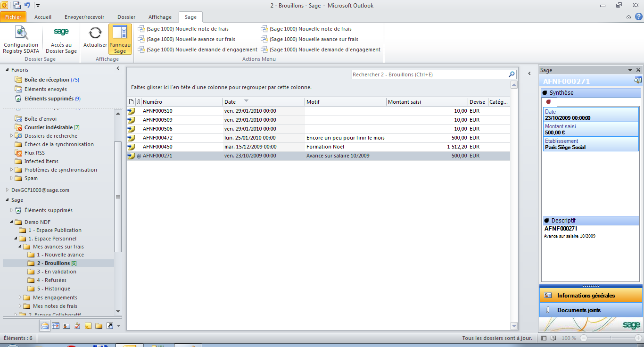Click the navigation folder tree scrollbar
Screen dimensions: 644x347
click(118, 197)
